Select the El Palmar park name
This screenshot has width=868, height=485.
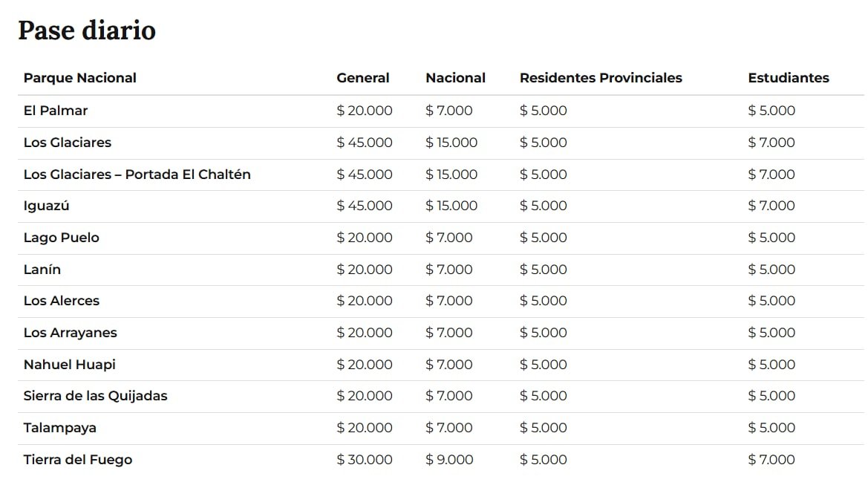(56, 111)
